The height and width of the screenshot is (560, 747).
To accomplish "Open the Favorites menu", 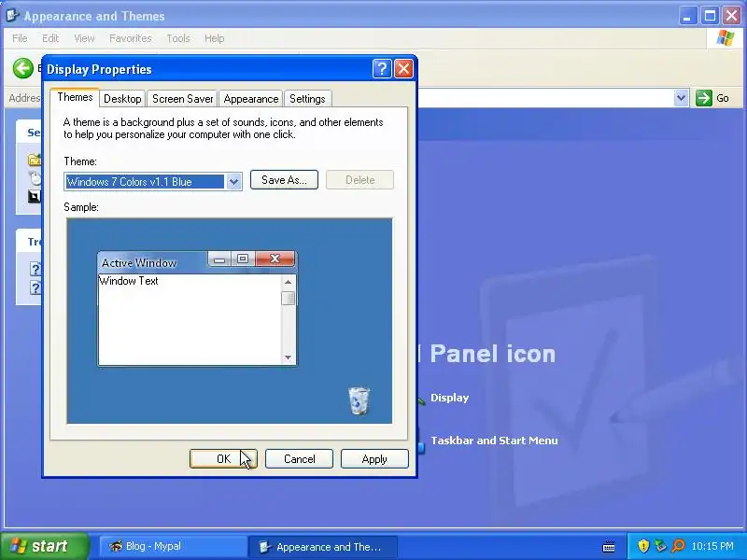I will (130, 38).
